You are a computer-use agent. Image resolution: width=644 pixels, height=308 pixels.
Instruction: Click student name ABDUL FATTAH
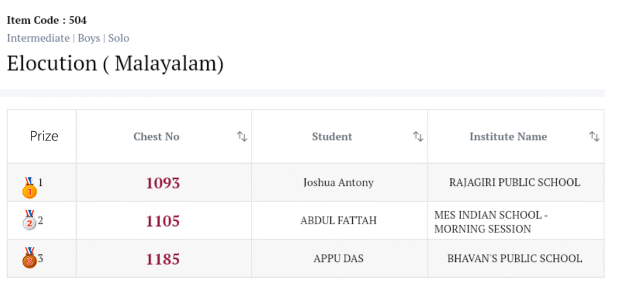click(x=338, y=221)
